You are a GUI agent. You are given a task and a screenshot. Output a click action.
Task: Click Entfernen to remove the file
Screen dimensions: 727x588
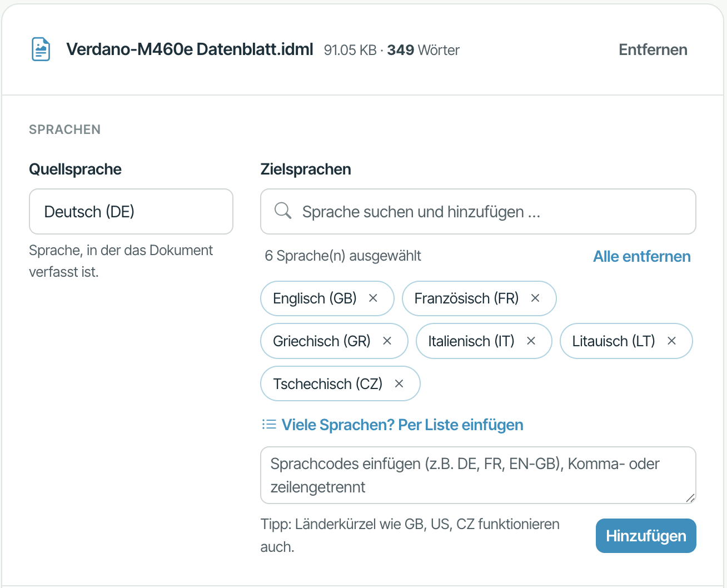click(653, 50)
